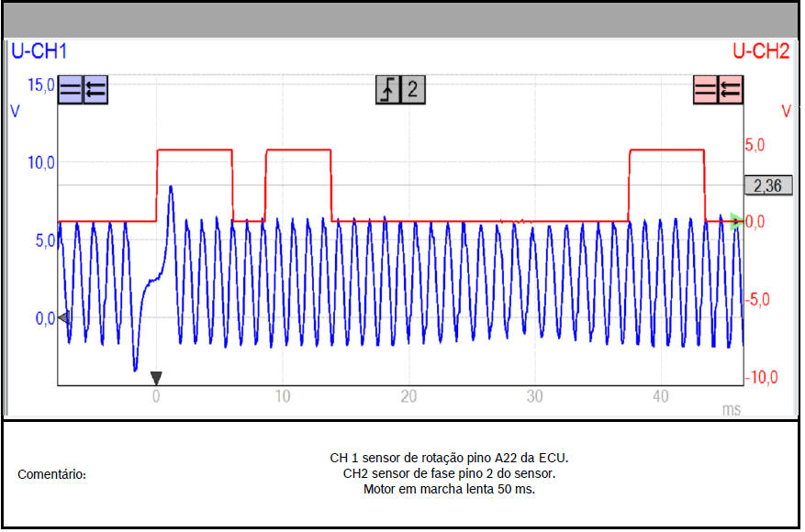Click the trigger time marker at 0 ms

coord(156,377)
